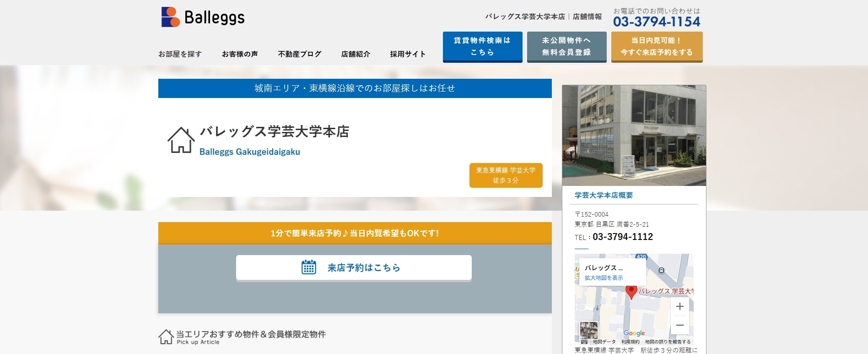Click the Balleggs logo in header

pos(203,17)
